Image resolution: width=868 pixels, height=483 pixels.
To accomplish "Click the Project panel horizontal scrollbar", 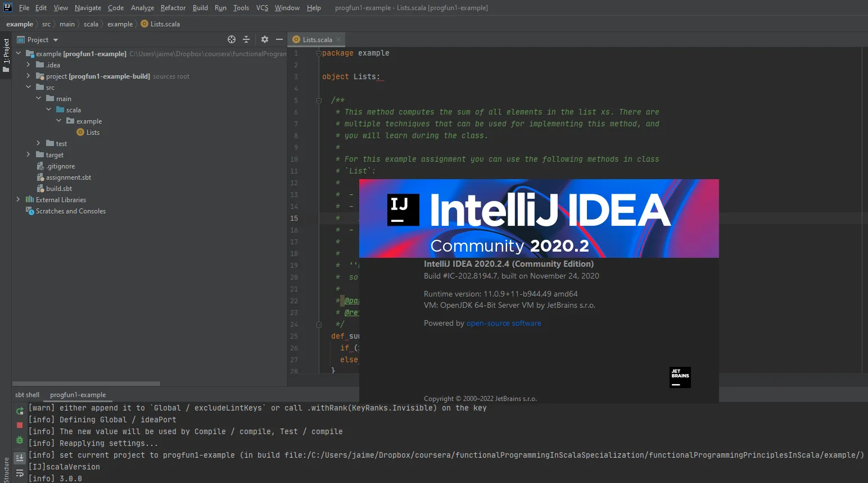I will tap(87, 384).
